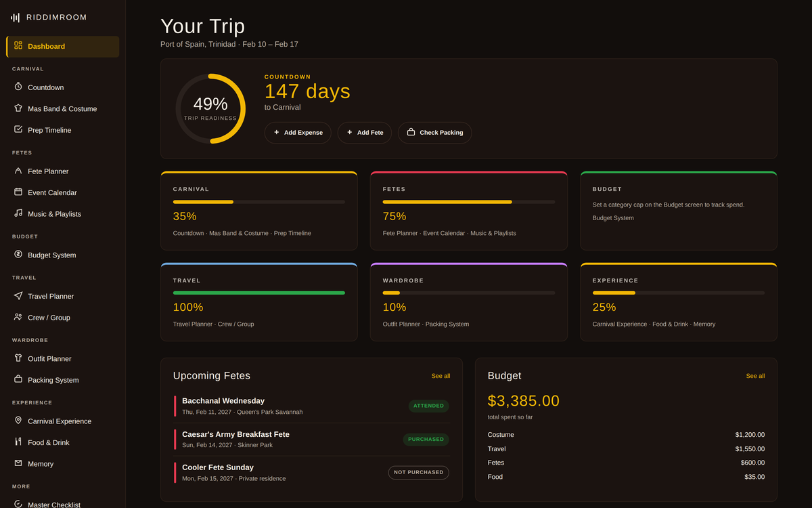This screenshot has height=508, width=812.
Task: Open the Countdown page
Action: 63,87
